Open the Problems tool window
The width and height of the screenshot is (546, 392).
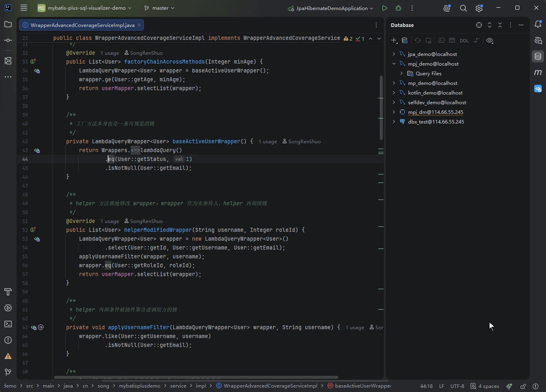(x=8, y=340)
